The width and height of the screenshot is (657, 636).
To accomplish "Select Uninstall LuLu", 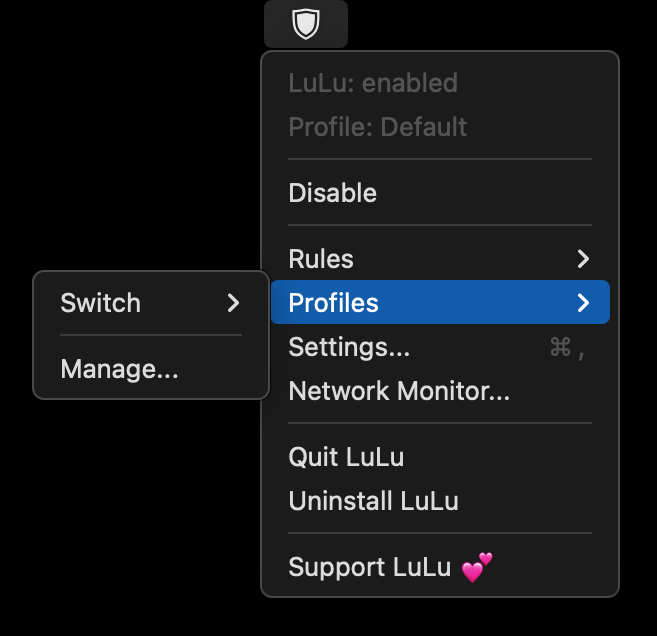I will click(x=440, y=501).
